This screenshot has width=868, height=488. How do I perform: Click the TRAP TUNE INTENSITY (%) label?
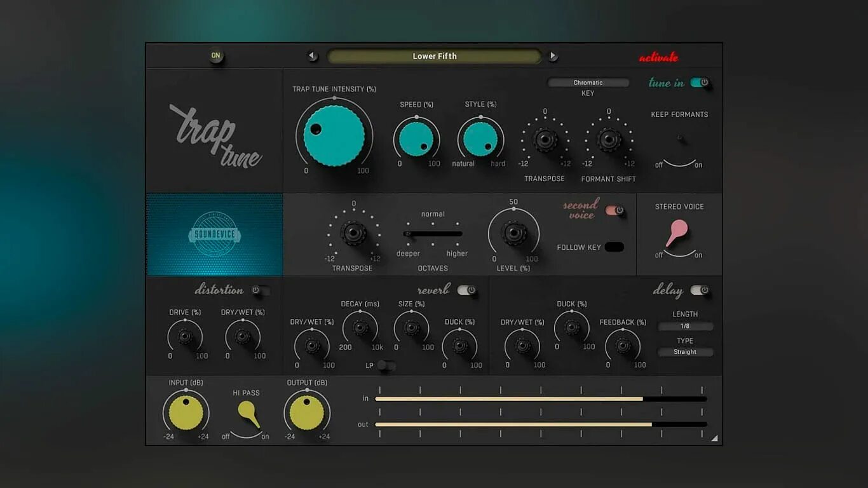point(334,89)
